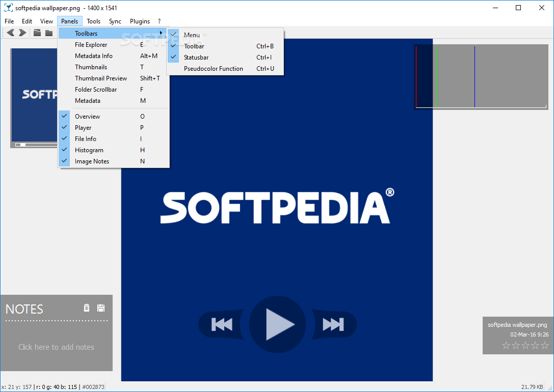Enable Pseudocolor Function toolbar
The image size is (554, 392).
(225, 69)
